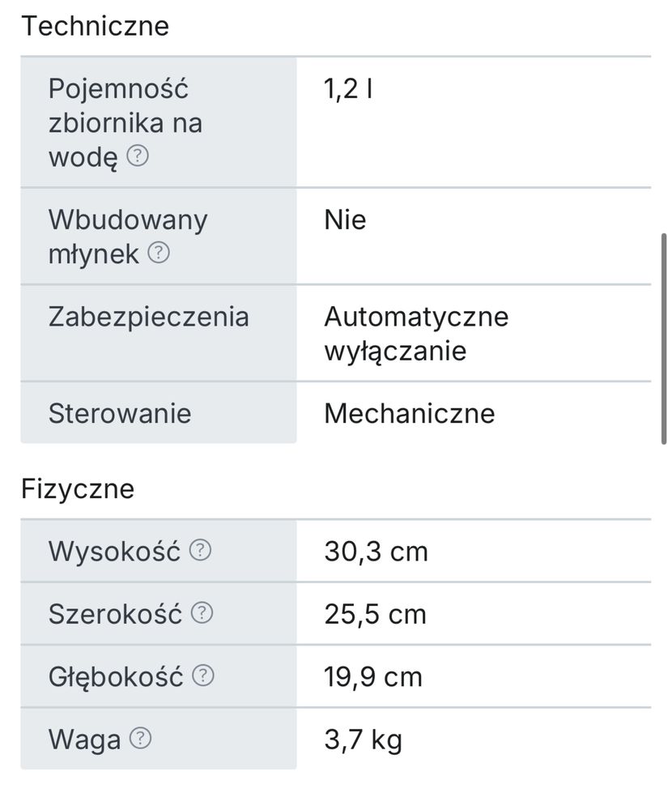Viewport: 672px width, 810px height.
Task: Open help icon beside Wbudowany młynek
Action: (x=159, y=253)
